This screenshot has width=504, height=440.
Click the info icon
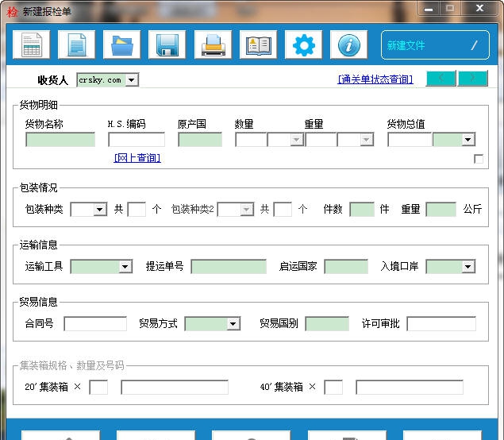[348, 45]
